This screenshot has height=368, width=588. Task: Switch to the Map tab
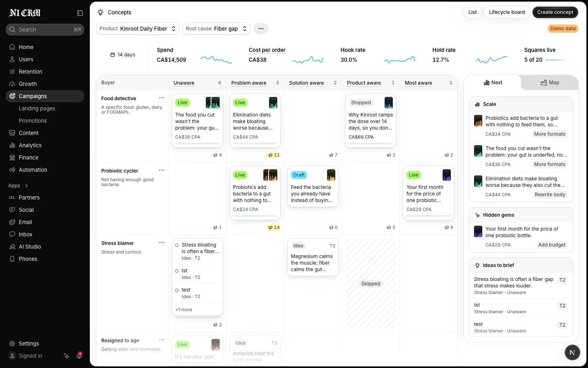(550, 83)
